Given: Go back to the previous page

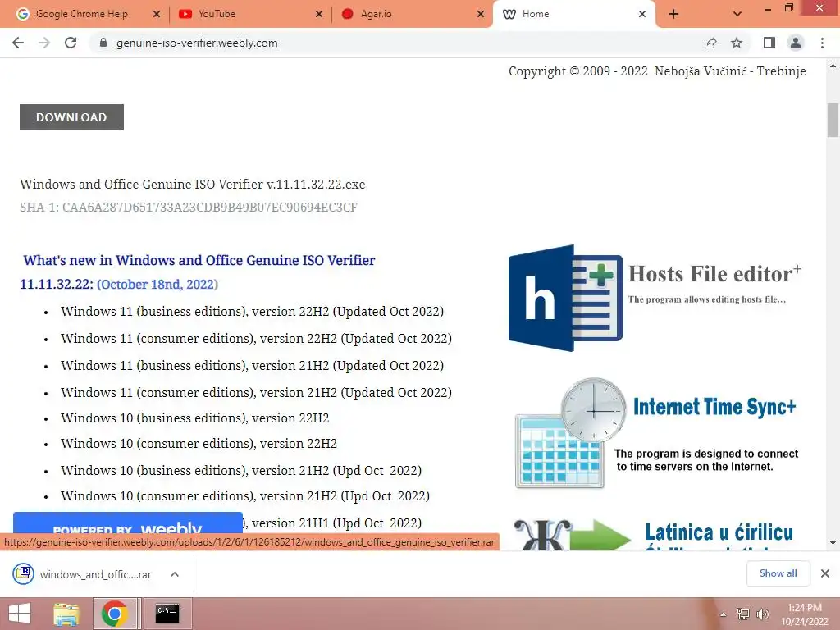Looking at the screenshot, I should coord(18,43).
